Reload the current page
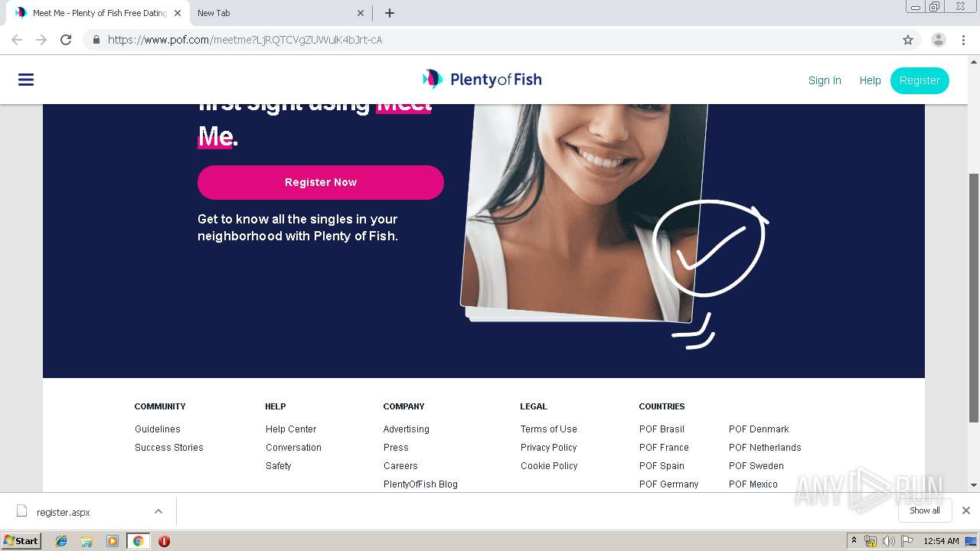Screen dimensions: 980x551 click(x=66, y=40)
